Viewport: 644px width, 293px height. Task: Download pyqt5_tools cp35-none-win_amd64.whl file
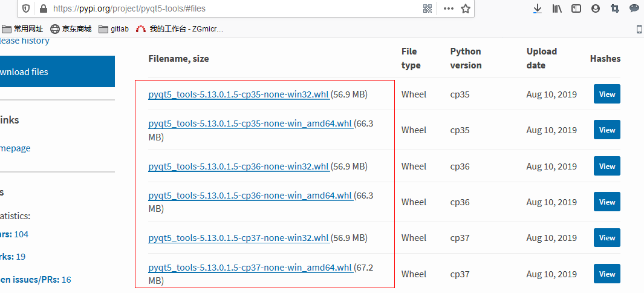coord(250,123)
